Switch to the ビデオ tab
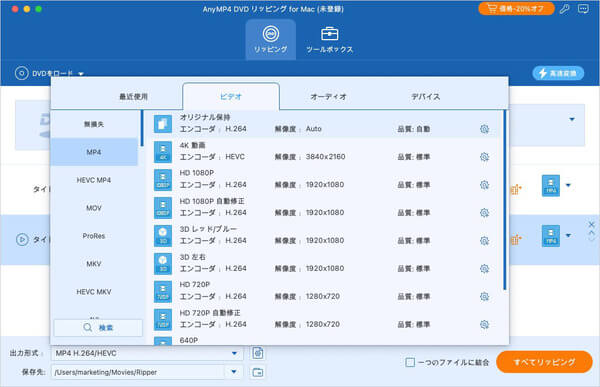600x387 pixels. point(231,96)
